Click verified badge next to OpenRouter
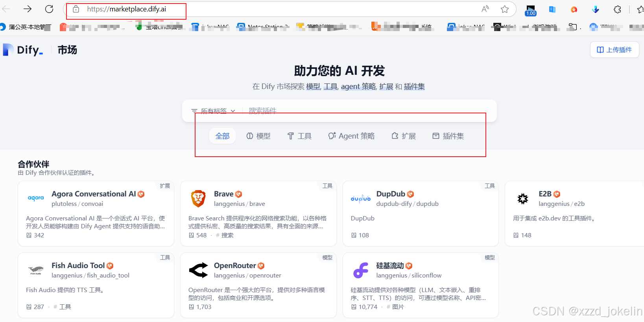 (x=261, y=266)
